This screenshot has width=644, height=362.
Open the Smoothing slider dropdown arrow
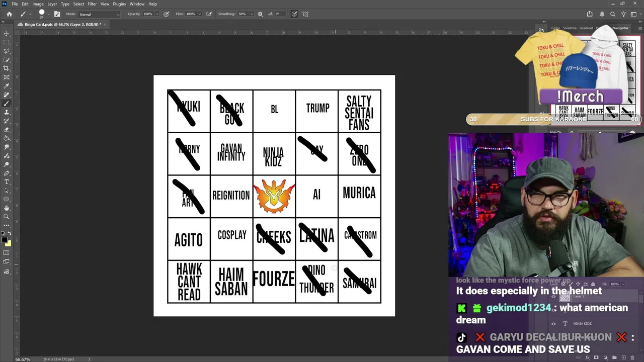tap(252, 14)
